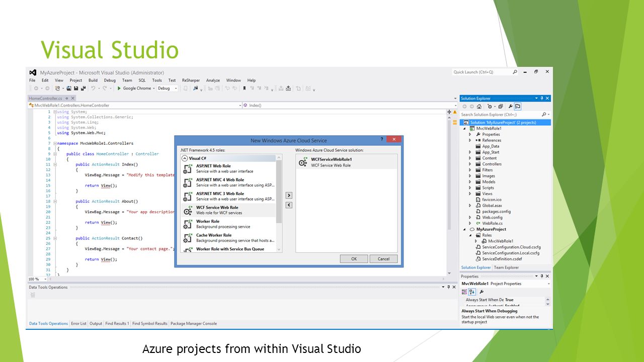Click wrench Properties icon in Solution Explorer toolbar

(x=510, y=107)
